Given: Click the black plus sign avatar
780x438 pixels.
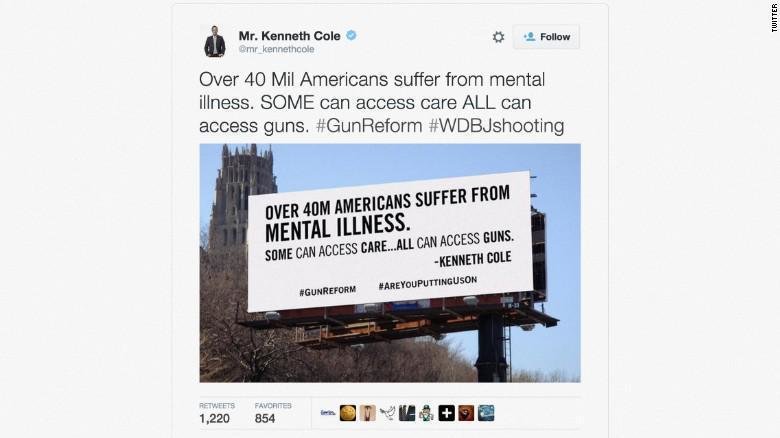Looking at the screenshot, I should pos(446,413).
